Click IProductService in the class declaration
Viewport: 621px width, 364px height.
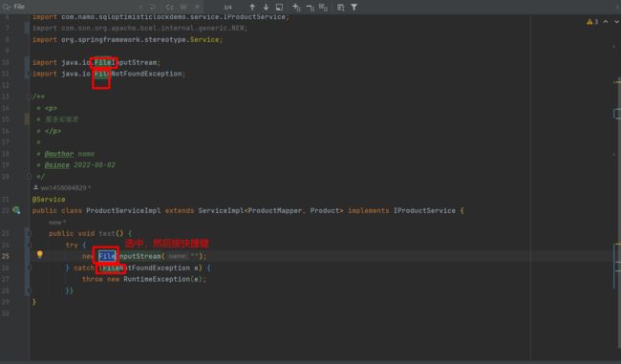tap(424, 211)
